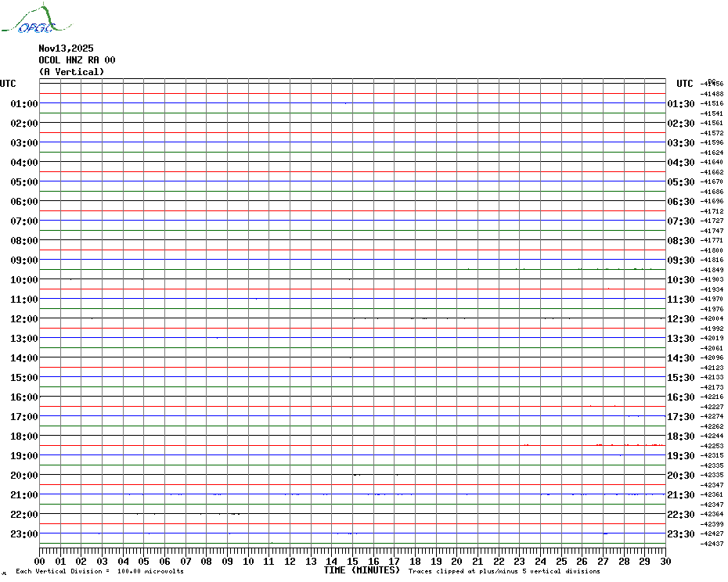
Task: Click the -41903 offset value
Action: [x=712, y=279]
